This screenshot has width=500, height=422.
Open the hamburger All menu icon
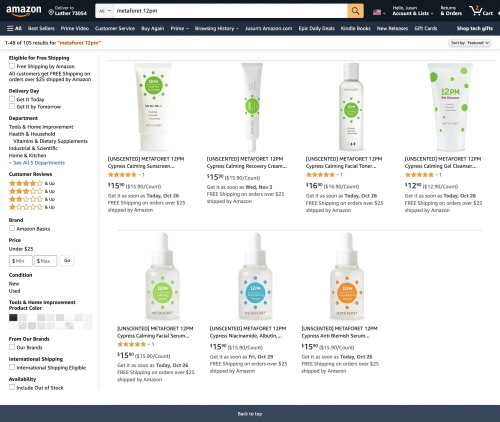(10, 29)
